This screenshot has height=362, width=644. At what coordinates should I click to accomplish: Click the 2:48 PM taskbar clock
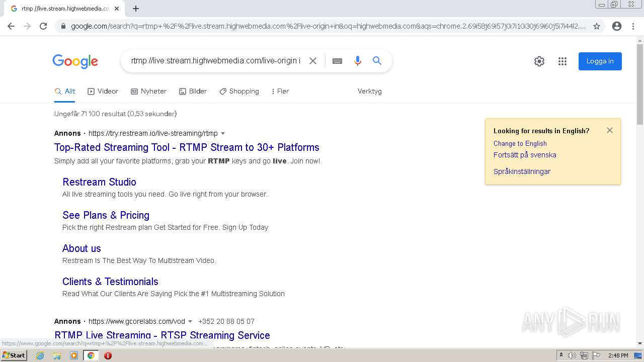[x=618, y=355]
